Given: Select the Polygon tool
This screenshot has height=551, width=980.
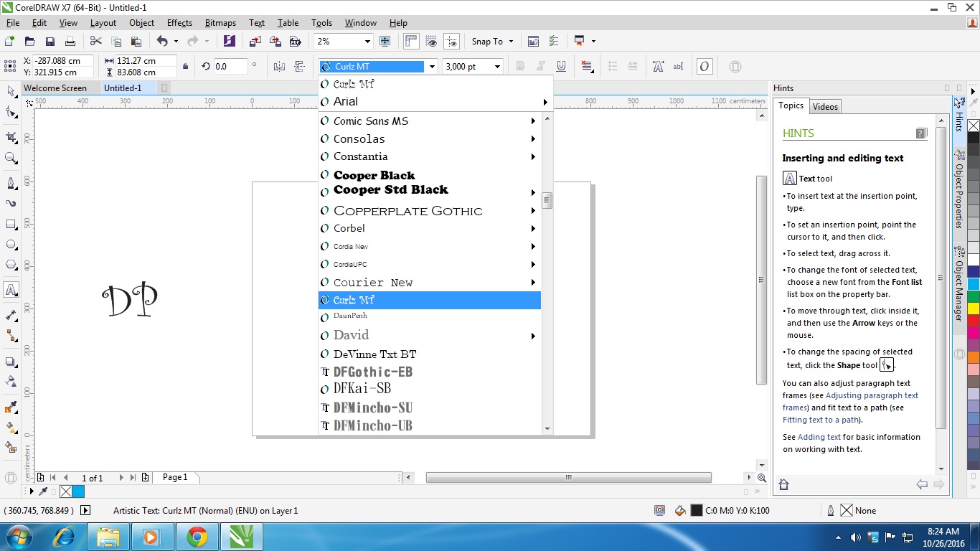Looking at the screenshot, I should (11, 265).
